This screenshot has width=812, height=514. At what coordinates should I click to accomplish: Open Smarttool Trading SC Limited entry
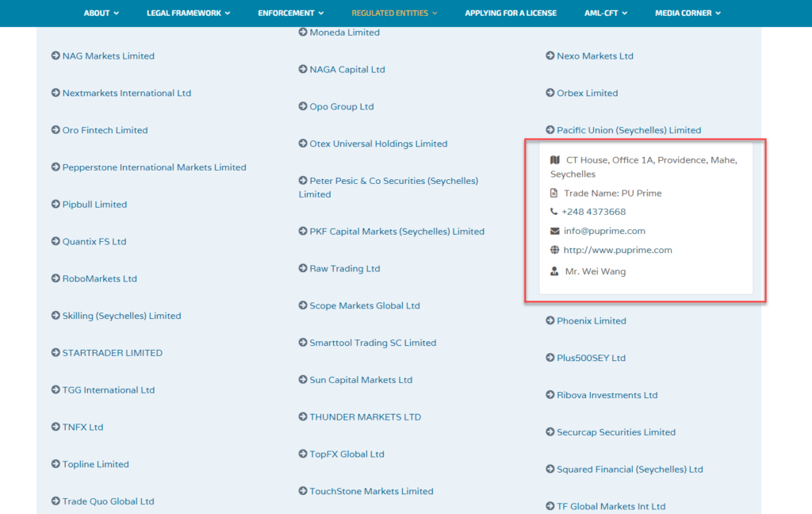tap(373, 343)
